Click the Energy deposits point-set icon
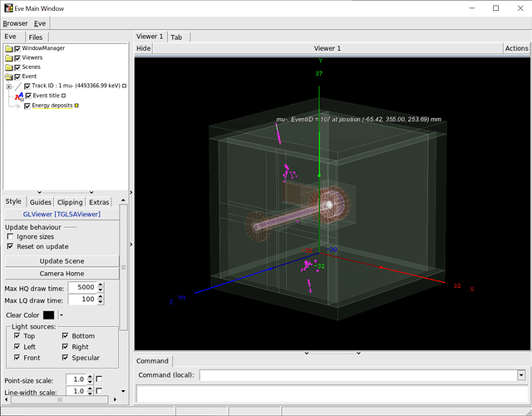The width and height of the screenshot is (532, 416). tap(17, 106)
